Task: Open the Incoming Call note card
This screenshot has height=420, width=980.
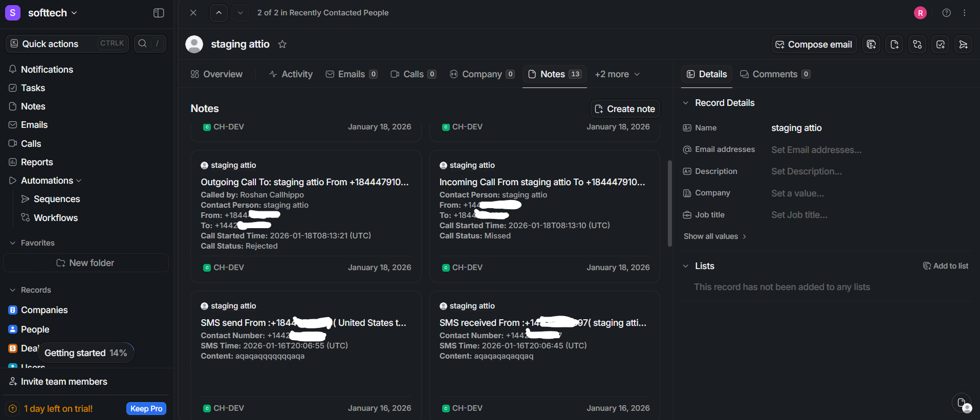Action: click(545, 216)
